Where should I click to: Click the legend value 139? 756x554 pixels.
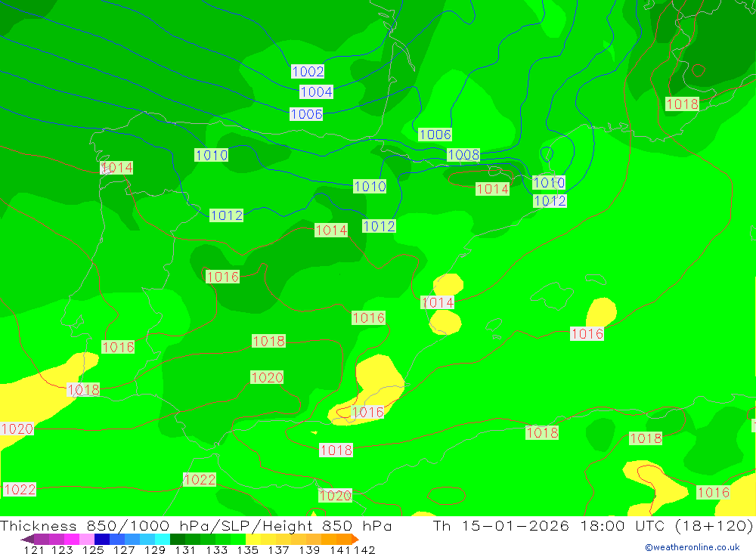tap(309, 550)
